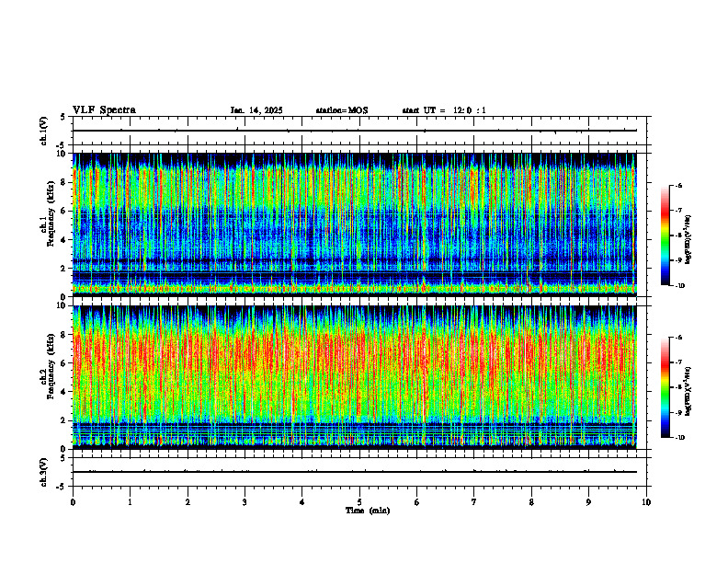
Task: Click the "station=MOS" header label
Action: [x=342, y=110]
